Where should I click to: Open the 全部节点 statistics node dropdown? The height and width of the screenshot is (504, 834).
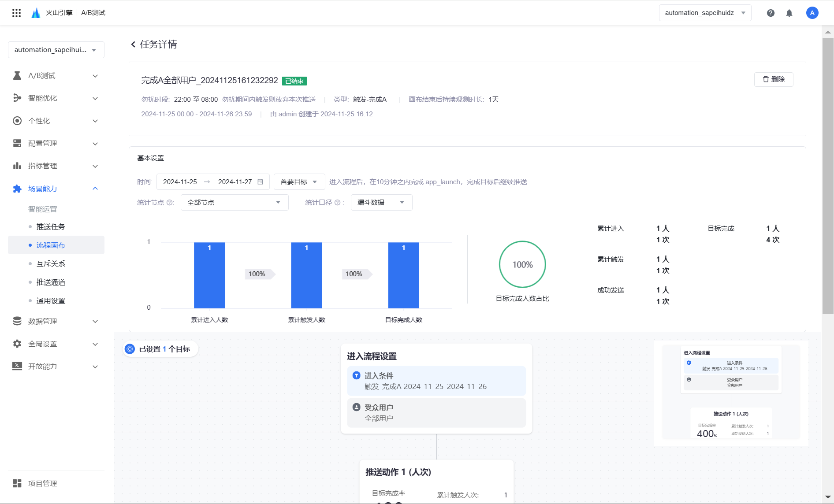[234, 203]
